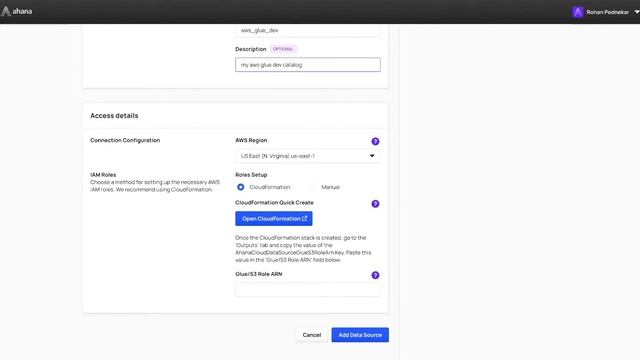
Task: Click Add Data Source button
Action: (x=360, y=335)
